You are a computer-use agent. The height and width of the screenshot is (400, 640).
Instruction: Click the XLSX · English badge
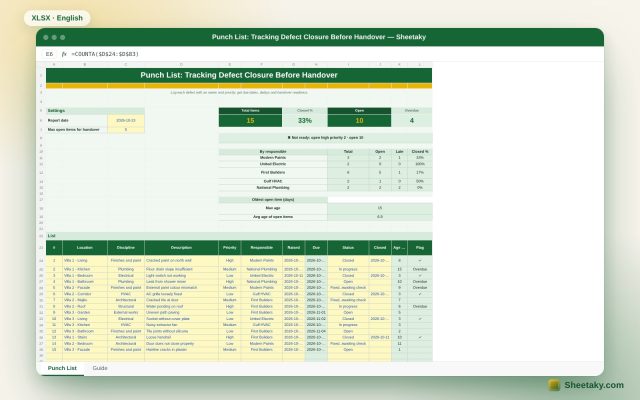57,18
